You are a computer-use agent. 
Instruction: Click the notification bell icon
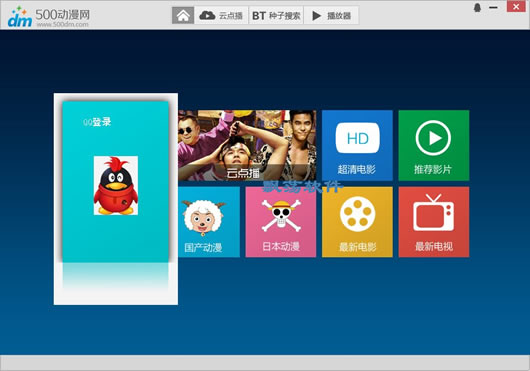pos(477,7)
